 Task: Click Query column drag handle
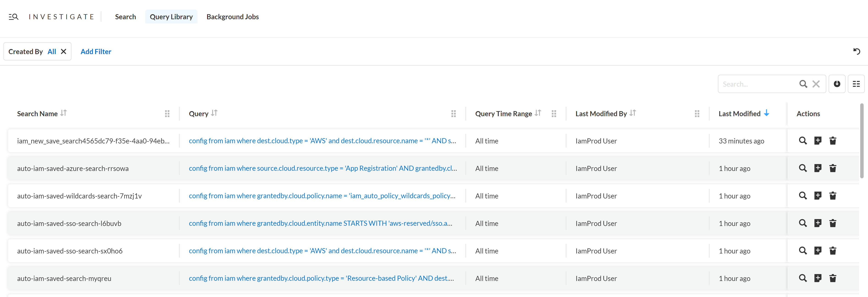pyautogui.click(x=454, y=114)
